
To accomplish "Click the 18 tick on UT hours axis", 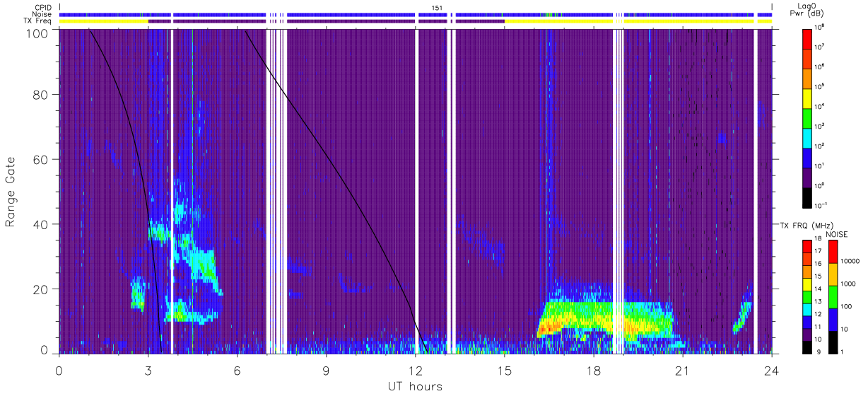I will click(594, 370).
